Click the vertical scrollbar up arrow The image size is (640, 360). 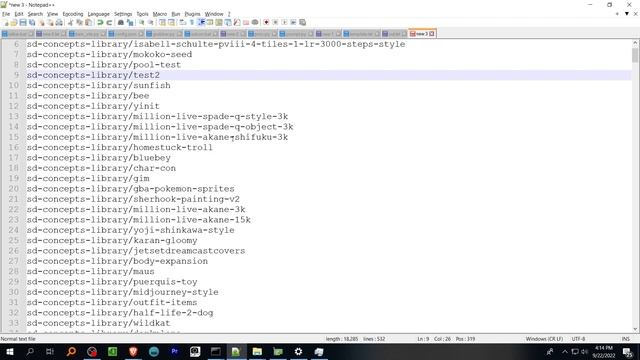[635, 42]
